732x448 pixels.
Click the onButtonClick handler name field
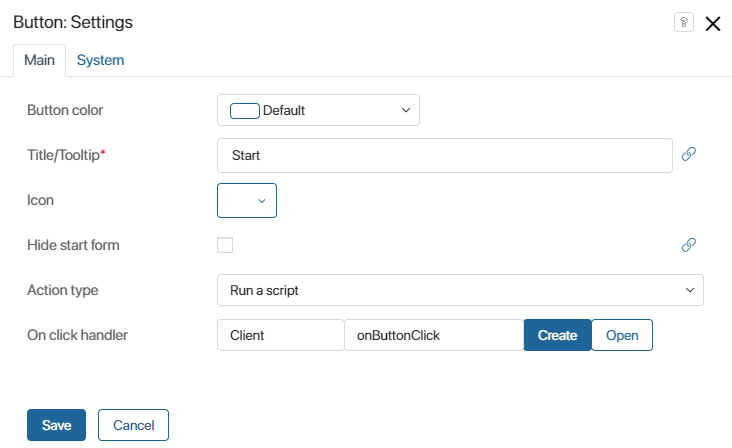(433, 335)
